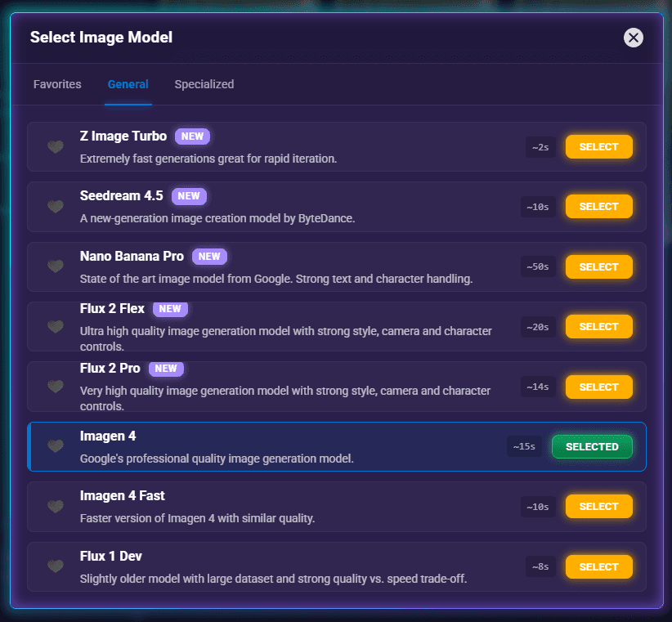Click the heart icon beside Flux 2 Flex

55,326
